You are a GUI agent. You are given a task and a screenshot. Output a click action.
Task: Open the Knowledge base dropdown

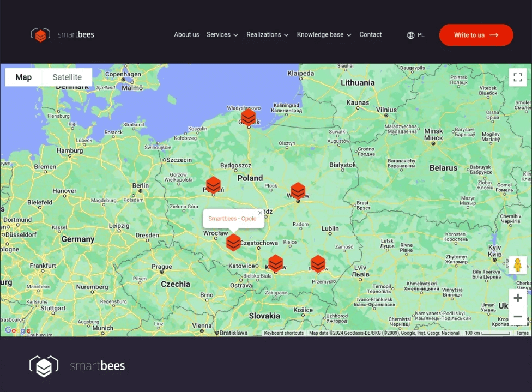(x=324, y=34)
